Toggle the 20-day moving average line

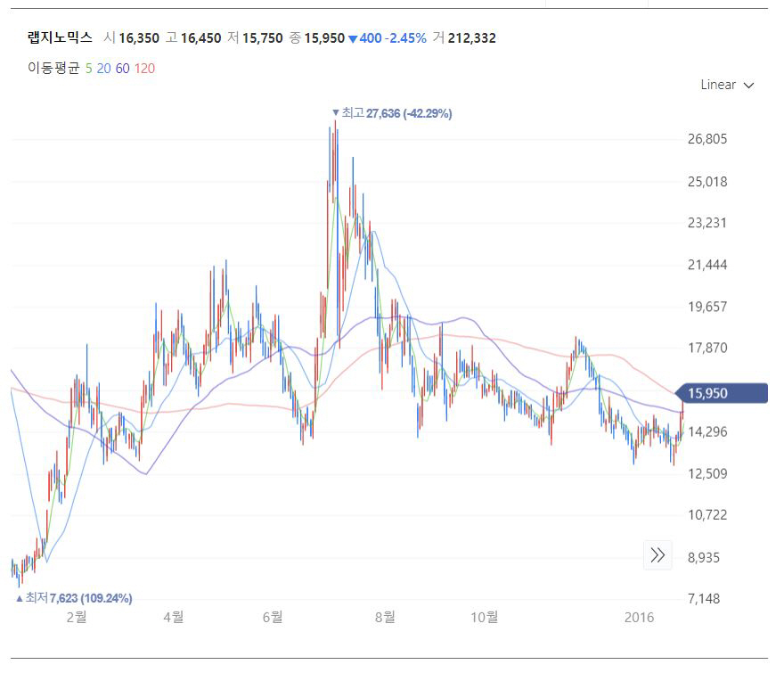click(x=103, y=68)
